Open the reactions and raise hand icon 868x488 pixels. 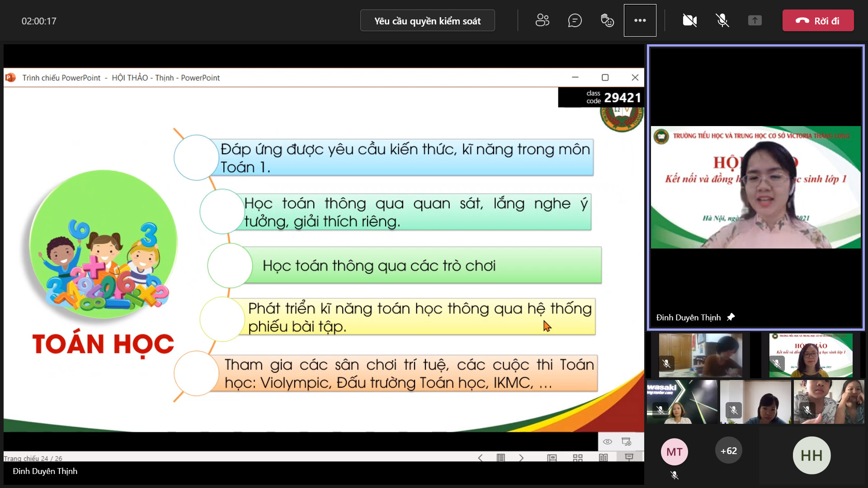tap(607, 20)
